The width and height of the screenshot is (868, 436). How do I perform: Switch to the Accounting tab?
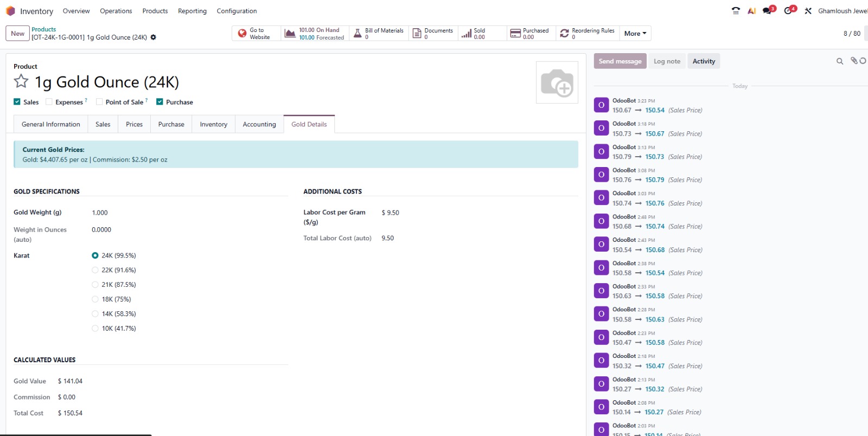[259, 124]
